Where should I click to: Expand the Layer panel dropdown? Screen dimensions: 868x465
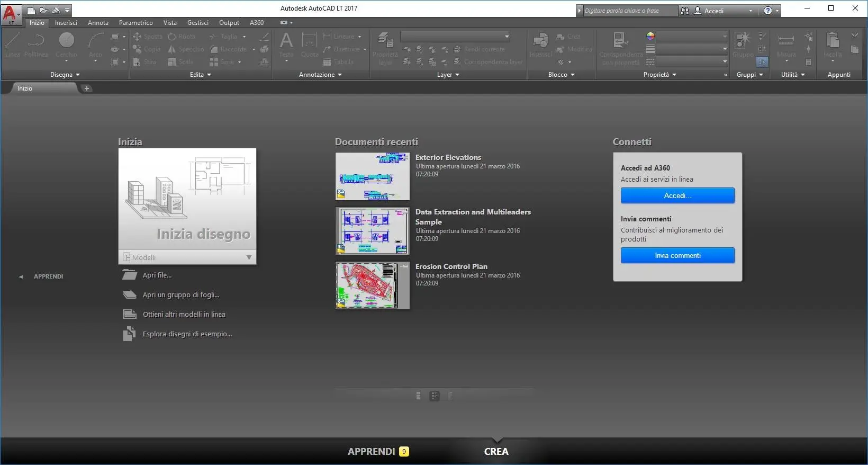pyautogui.click(x=448, y=75)
